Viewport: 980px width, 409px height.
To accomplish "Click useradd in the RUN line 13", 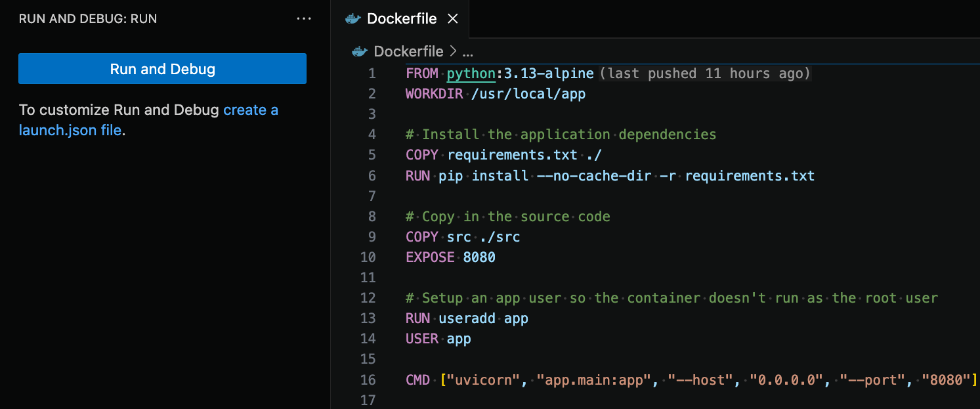I will pos(467,318).
